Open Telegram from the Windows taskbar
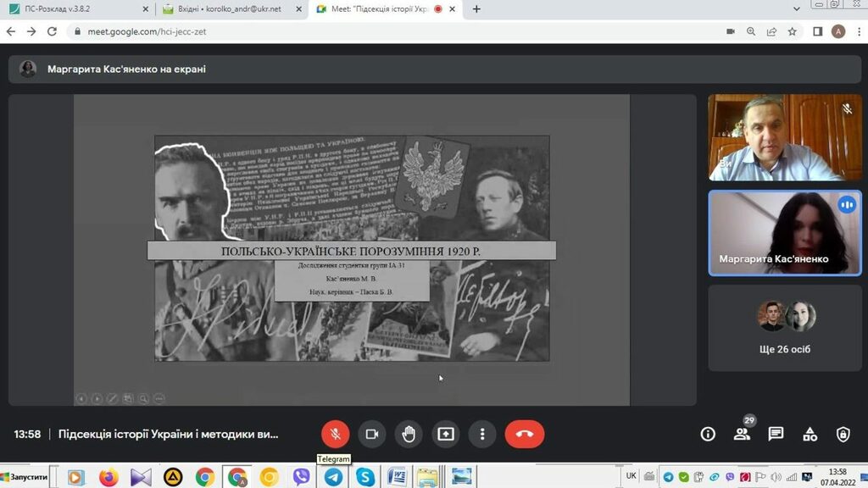 click(334, 477)
